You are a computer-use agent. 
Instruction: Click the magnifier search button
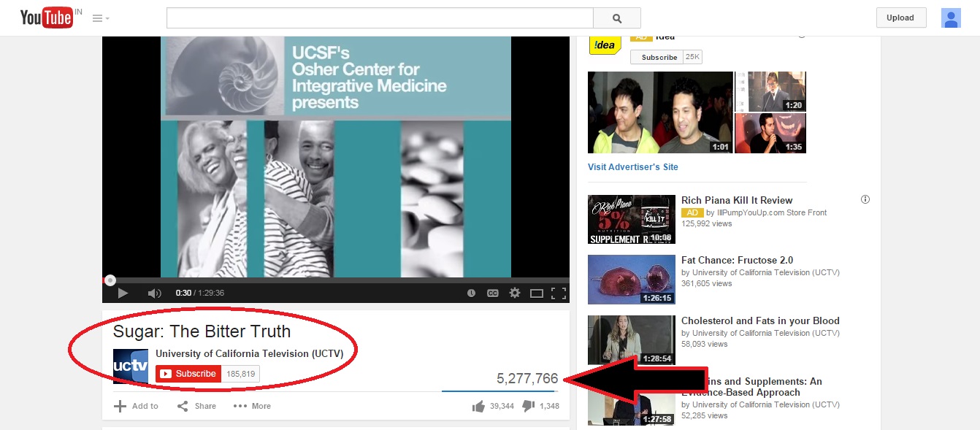pyautogui.click(x=617, y=18)
